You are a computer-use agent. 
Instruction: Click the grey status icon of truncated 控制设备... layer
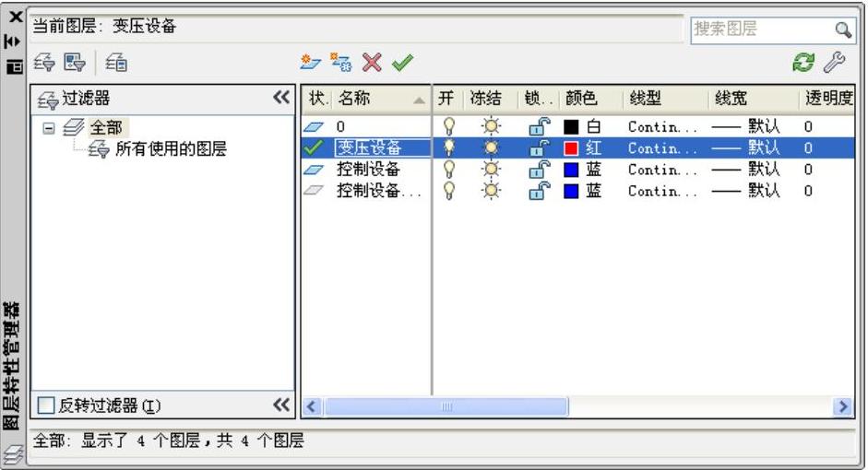[314, 190]
